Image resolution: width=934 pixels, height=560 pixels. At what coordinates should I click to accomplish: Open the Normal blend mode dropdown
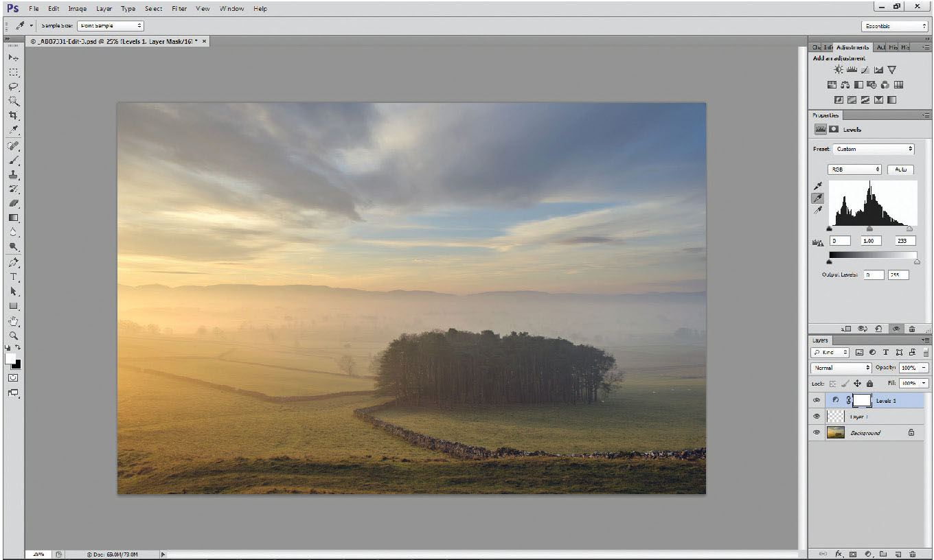point(841,368)
